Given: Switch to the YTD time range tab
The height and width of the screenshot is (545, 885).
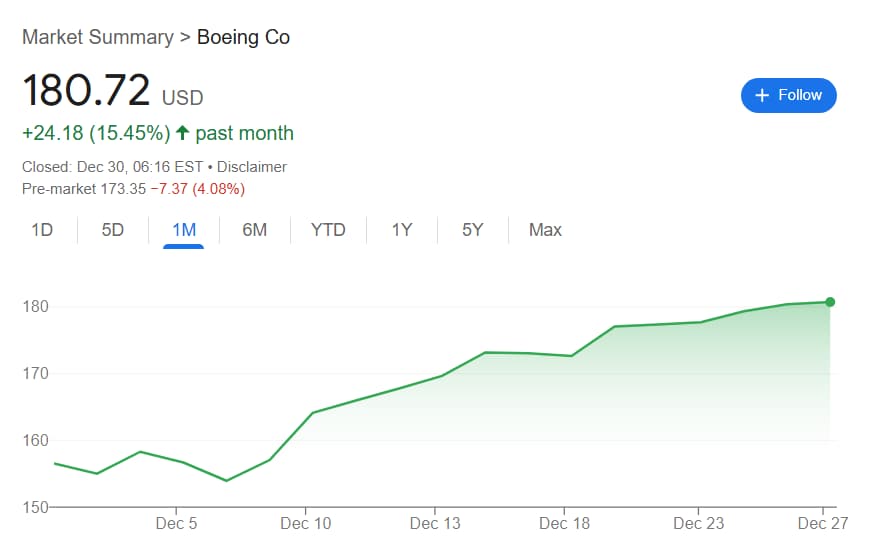Looking at the screenshot, I should [328, 230].
